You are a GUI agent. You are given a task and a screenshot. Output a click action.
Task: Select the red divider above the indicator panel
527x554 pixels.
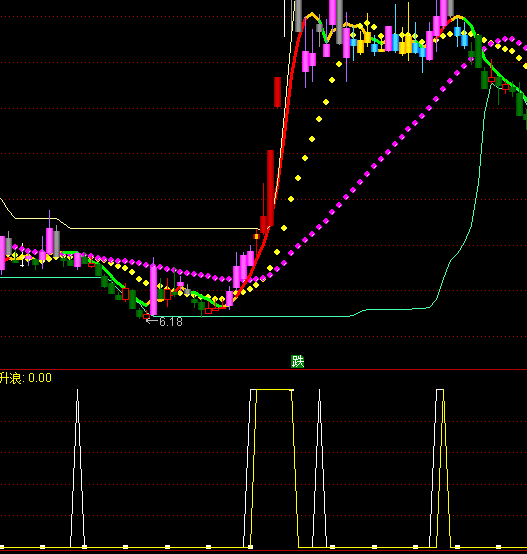point(264,370)
